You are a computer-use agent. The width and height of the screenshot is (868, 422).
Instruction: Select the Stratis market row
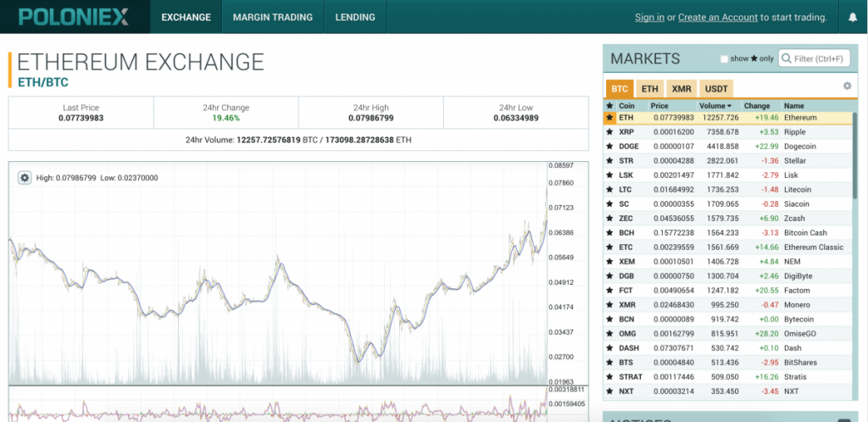[726, 376]
